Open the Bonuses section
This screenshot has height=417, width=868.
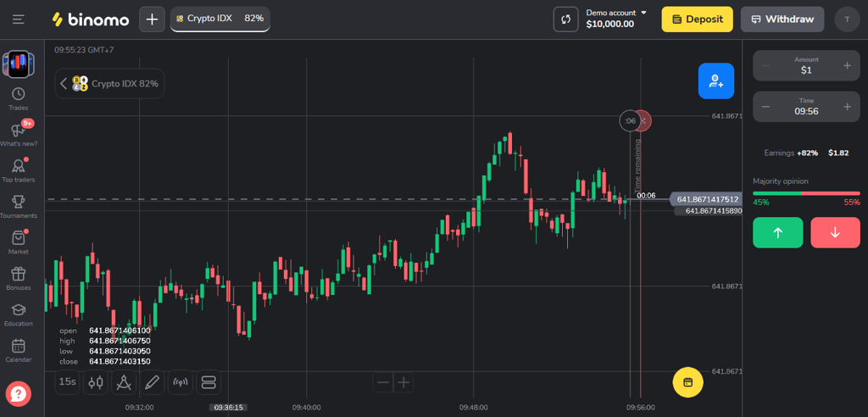coord(19,279)
